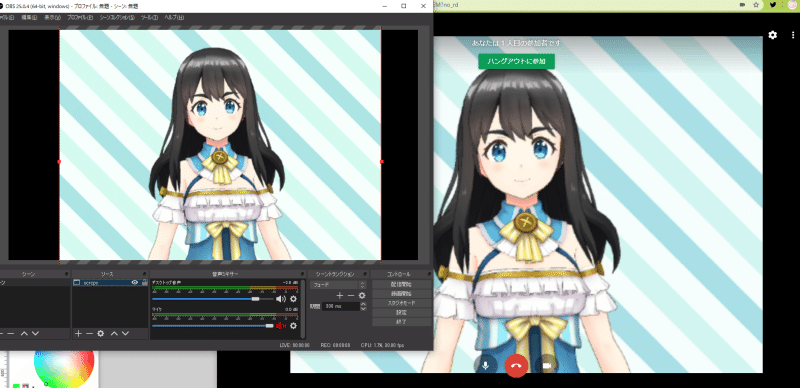800x388 pixels.
Task: Remove the scene with the minus icon
Action: [x=11, y=333]
